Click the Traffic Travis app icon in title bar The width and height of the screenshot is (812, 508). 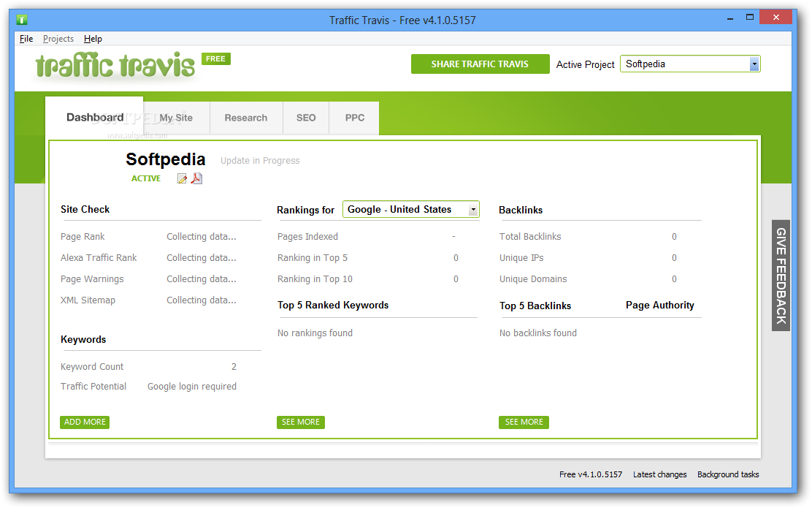coord(22,20)
